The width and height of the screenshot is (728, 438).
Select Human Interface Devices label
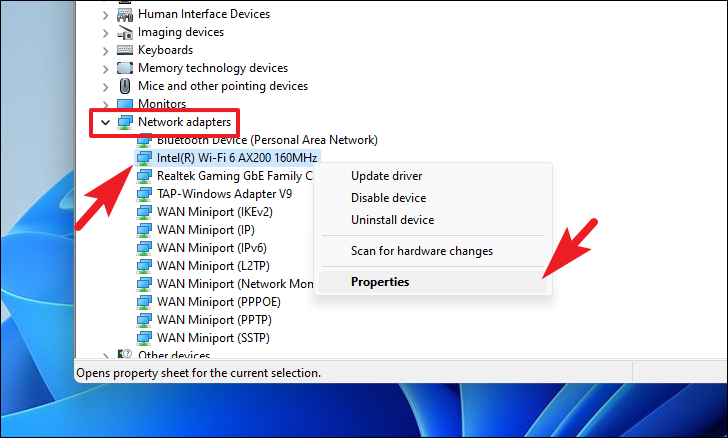coord(204,14)
